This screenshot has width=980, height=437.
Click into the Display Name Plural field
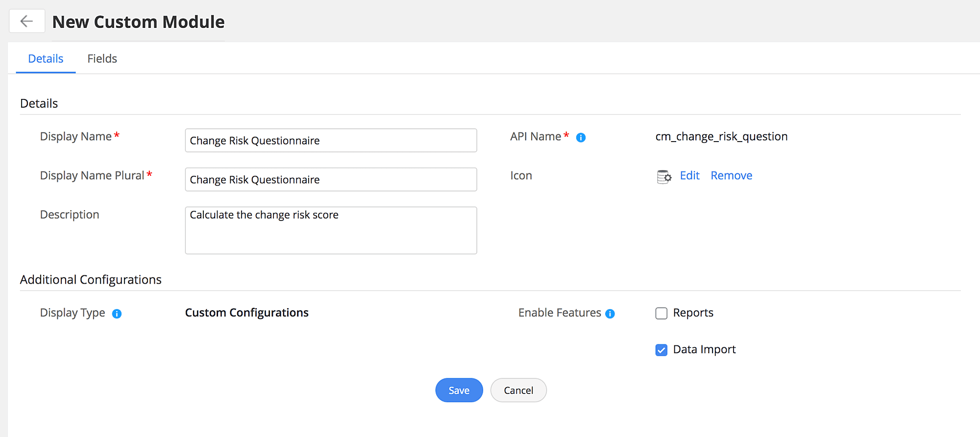331,180
